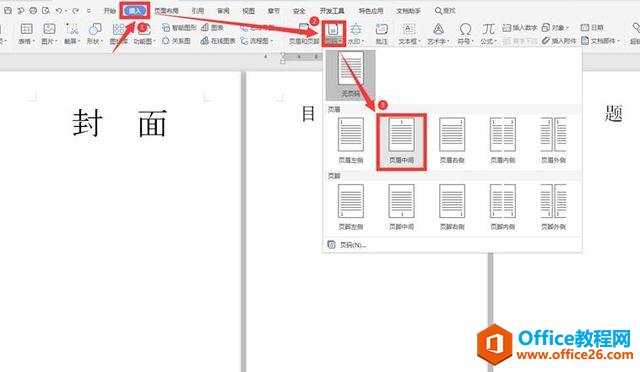Click 关系图 (Relationship diagram)
The height and width of the screenshot is (372, 640).
pyautogui.click(x=176, y=41)
